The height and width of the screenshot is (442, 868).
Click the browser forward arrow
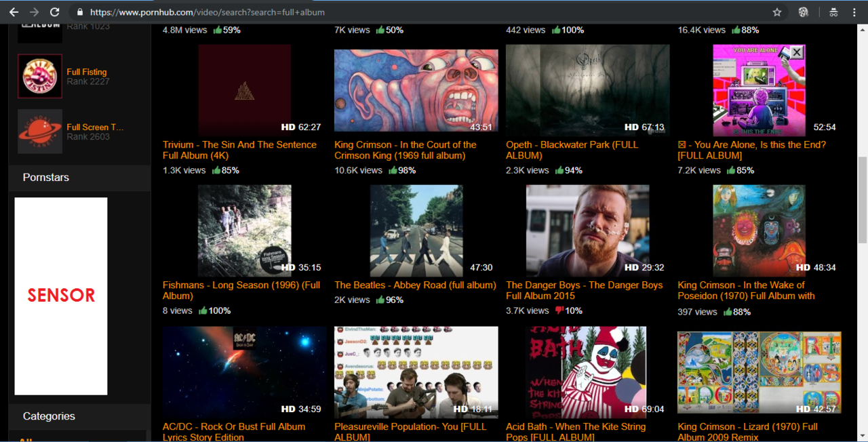(x=34, y=12)
